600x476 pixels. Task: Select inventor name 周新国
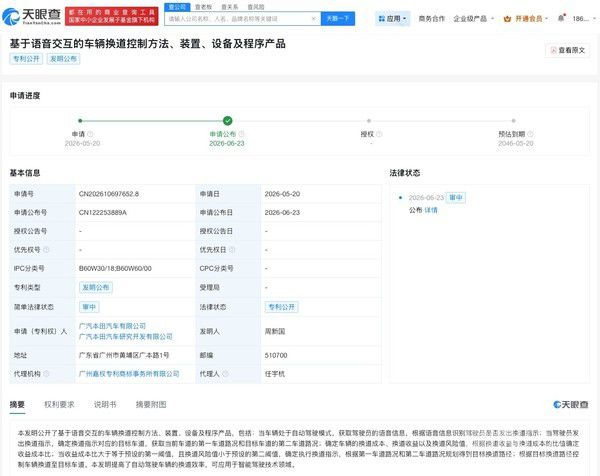(275, 331)
